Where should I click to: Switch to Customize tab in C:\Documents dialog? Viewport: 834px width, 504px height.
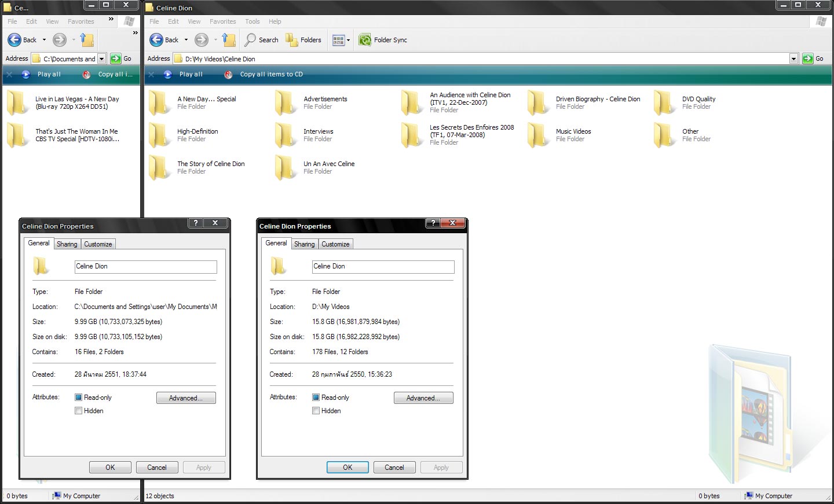(98, 244)
